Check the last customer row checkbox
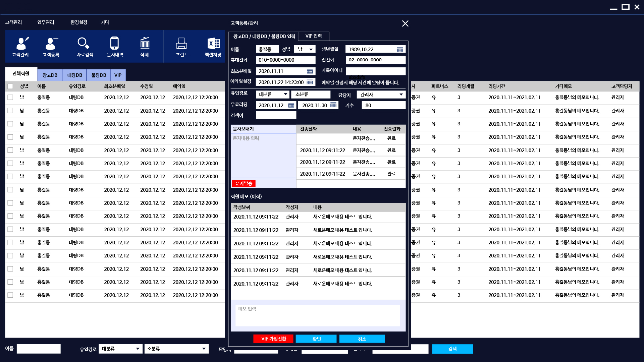This screenshot has height=362, width=644. tap(10, 295)
